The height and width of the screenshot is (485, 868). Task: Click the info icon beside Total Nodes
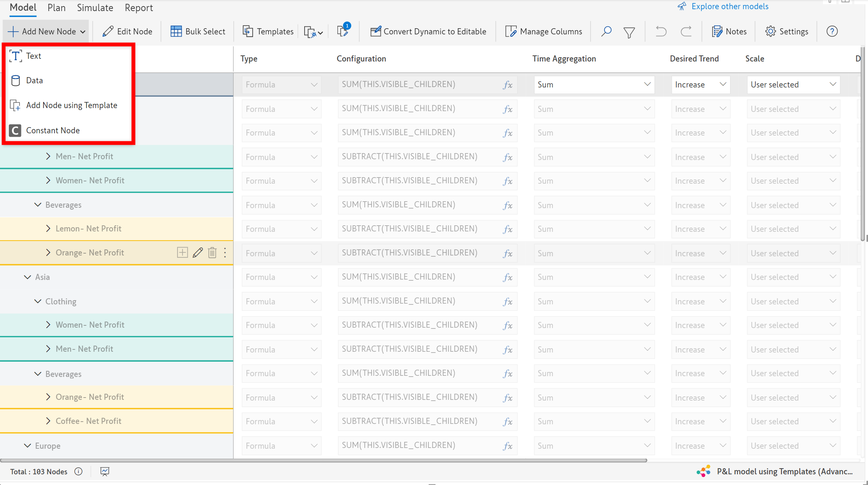click(79, 471)
